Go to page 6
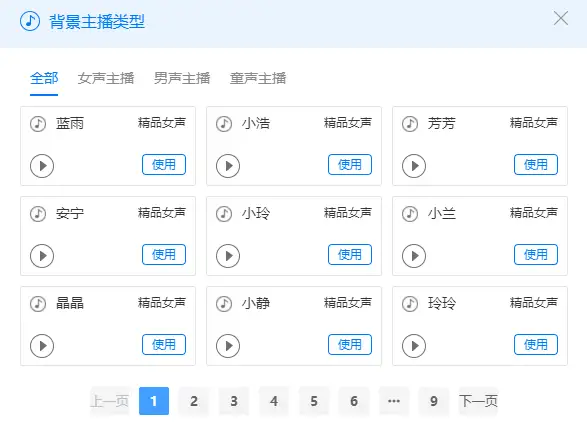Image resolution: width=587 pixels, height=429 pixels. pos(354,401)
